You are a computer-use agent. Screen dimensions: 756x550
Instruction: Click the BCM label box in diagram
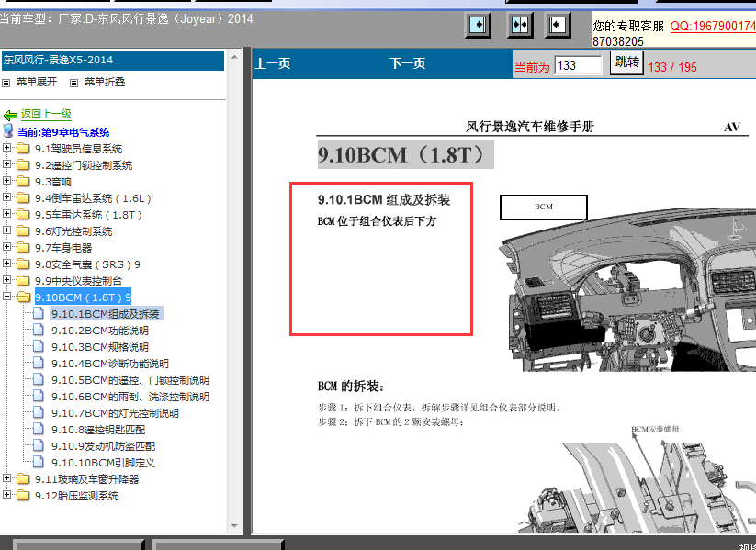tap(544, 208)
